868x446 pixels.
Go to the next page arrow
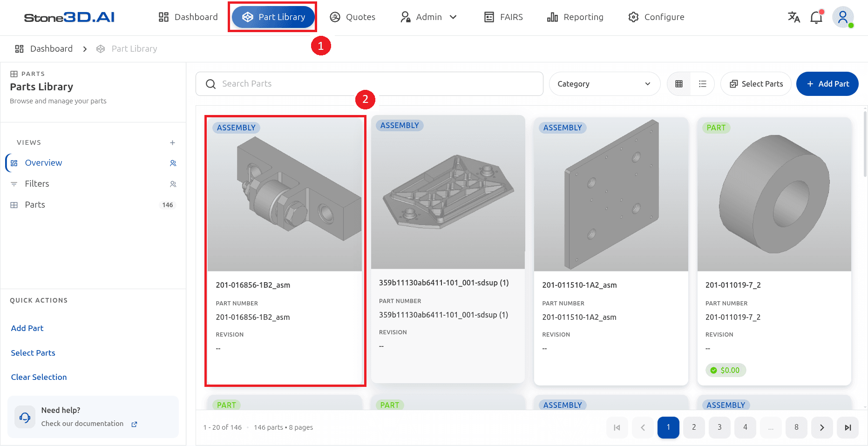(x=822, y=427)
